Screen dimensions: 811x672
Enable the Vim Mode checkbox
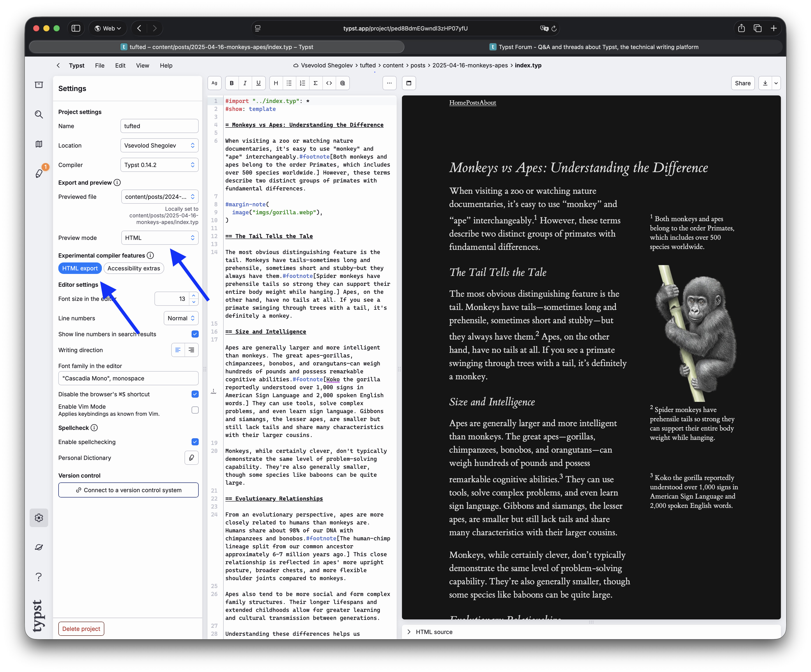pyautogui.click(x=195, y=410)
